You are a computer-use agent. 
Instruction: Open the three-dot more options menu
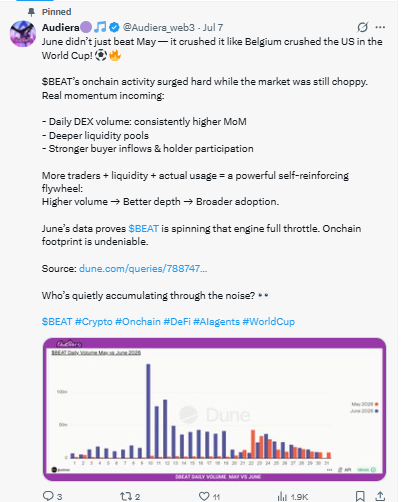[x=380, y=27]
